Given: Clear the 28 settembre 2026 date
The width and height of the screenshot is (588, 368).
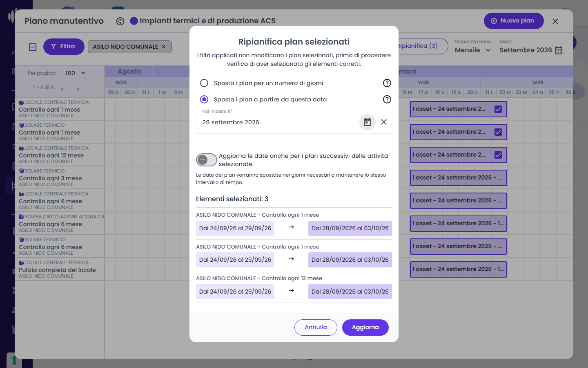Looking at the screenshot, I should [384, 122].
